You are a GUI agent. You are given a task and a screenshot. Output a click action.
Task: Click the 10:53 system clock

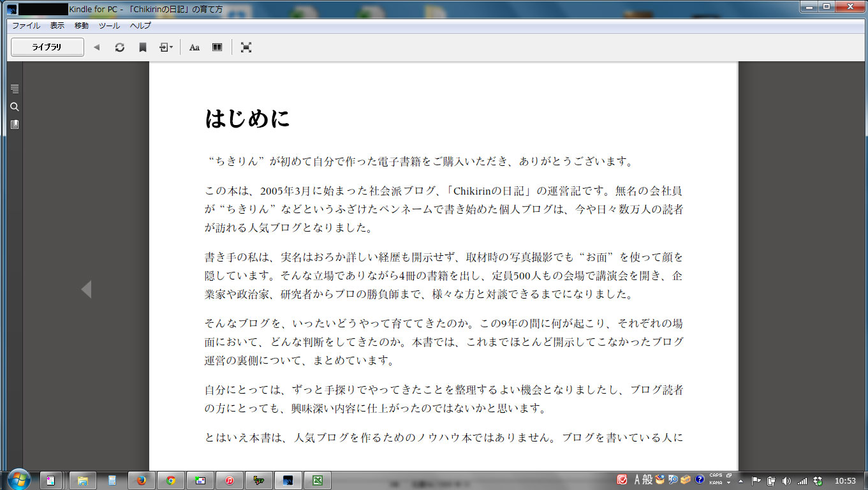pyautogui.click(x=845, y=480)
